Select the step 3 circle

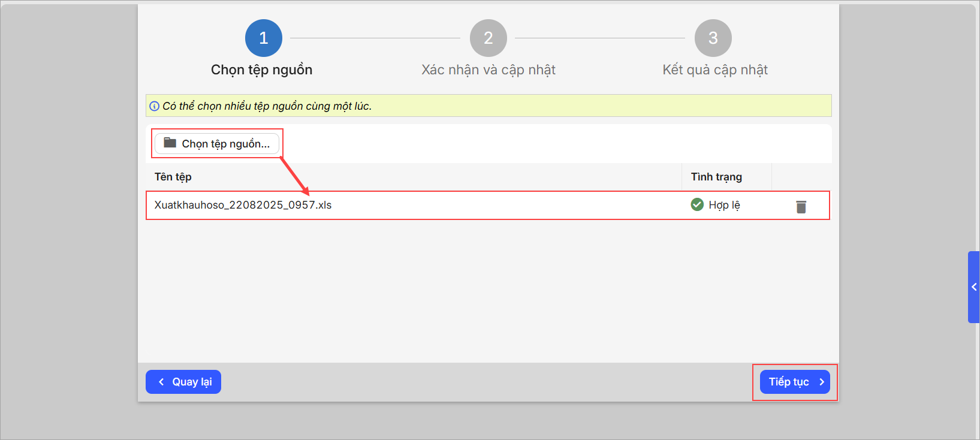coord(713,38)
